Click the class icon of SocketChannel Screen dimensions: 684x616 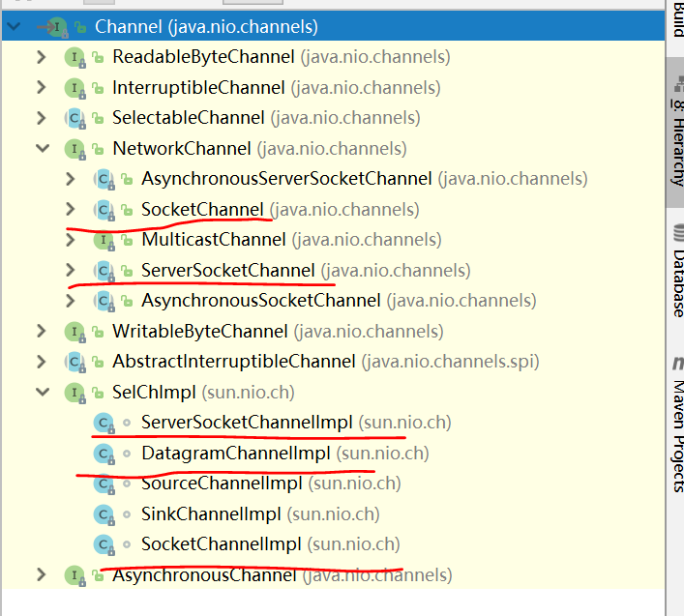point(104,210)
